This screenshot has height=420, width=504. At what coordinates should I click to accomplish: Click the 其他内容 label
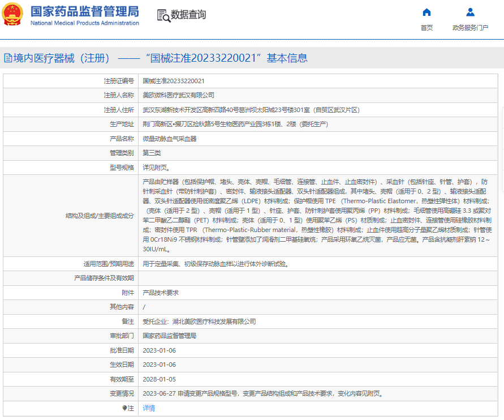point(122,307)
